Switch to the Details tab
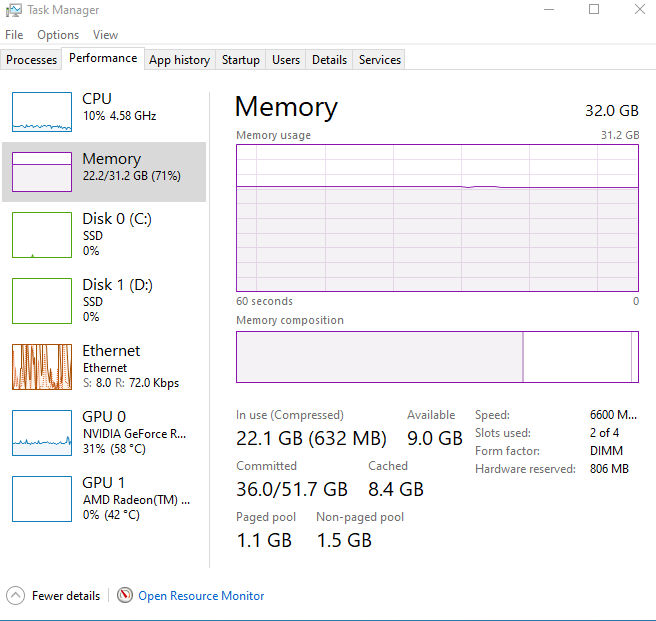This screenshot has height=621, width=656. 329,60
